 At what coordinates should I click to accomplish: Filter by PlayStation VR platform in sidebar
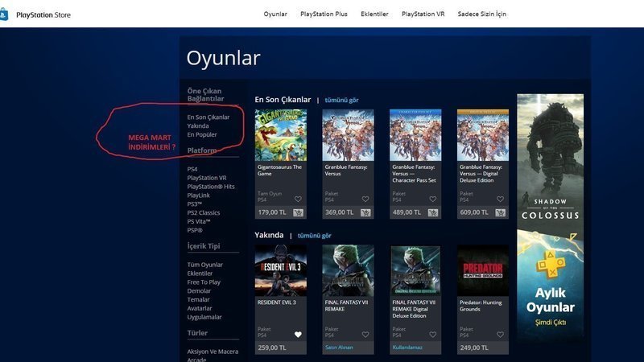[207, 178]
